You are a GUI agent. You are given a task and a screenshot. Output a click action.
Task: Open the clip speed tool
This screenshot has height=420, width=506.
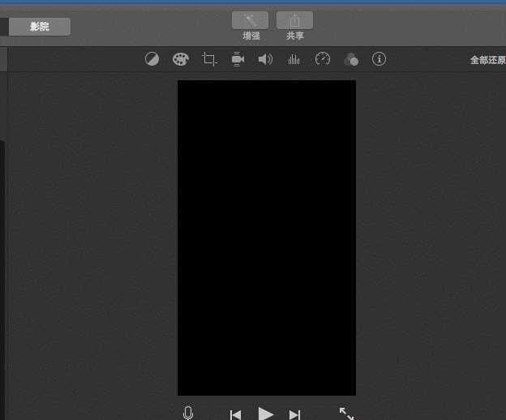pos(323,59)
